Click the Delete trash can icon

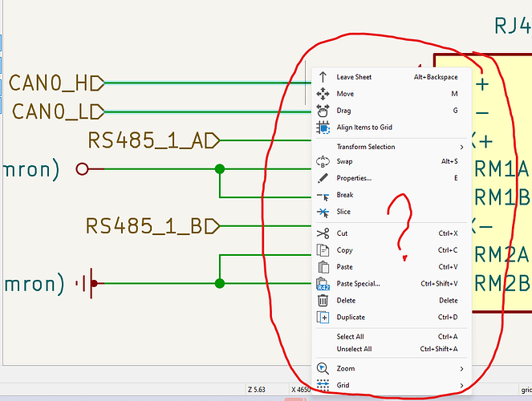pyautogui.click(x=323, y=300)
